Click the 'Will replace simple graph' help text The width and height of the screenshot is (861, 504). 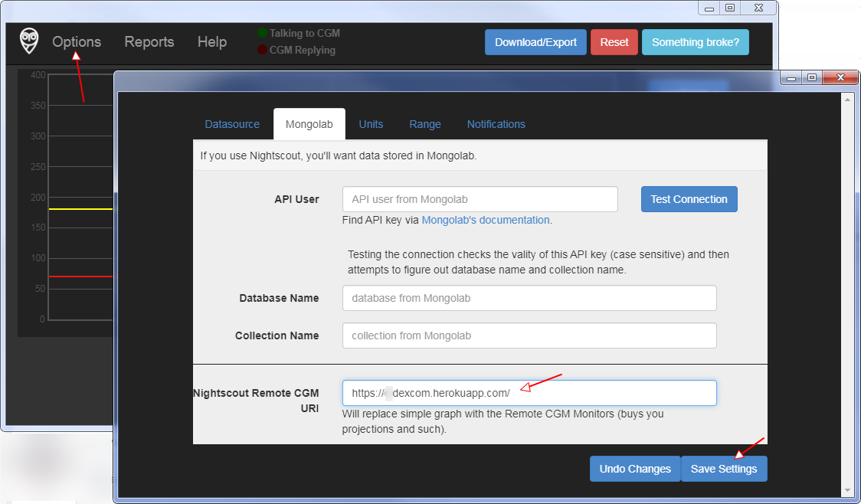click(x=503, y=421)
